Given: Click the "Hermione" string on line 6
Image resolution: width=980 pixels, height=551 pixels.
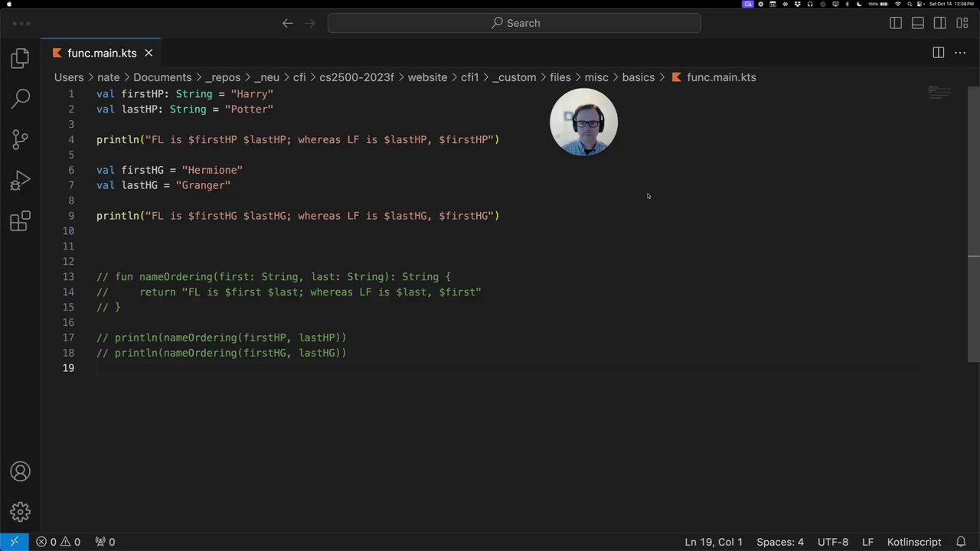Looking at the screenshot, I should 212,170.
